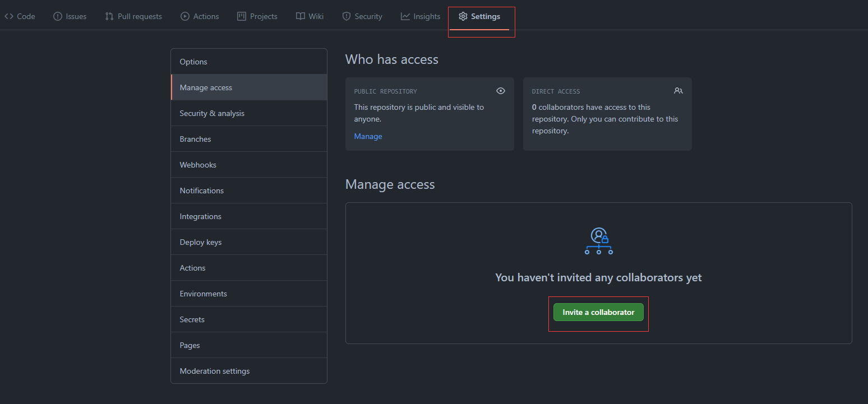
Task: Open Deploy keys section
Action: pyautogui.click(x=201, y=242)
